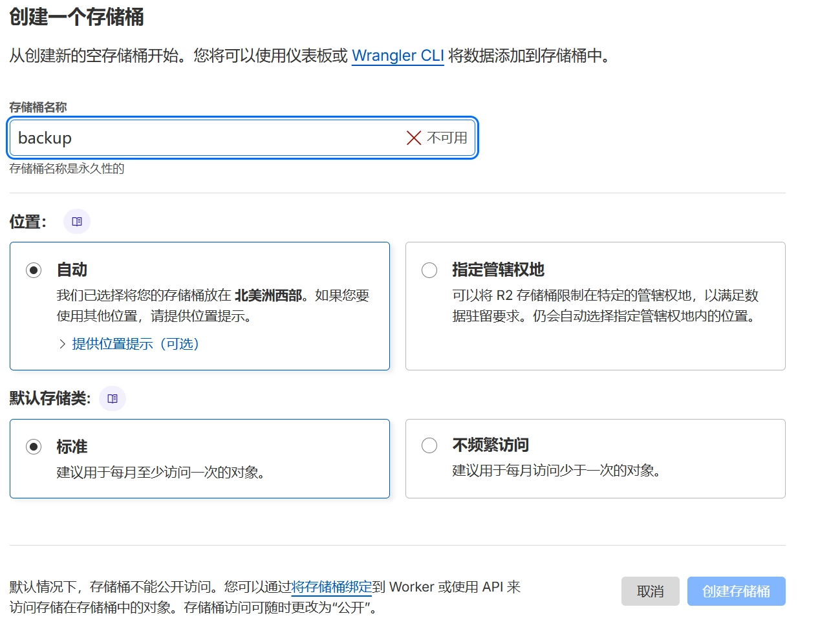
Task: Focus the bucket name field containing backup
Action: pyautogui.click(x=207, y=138)
